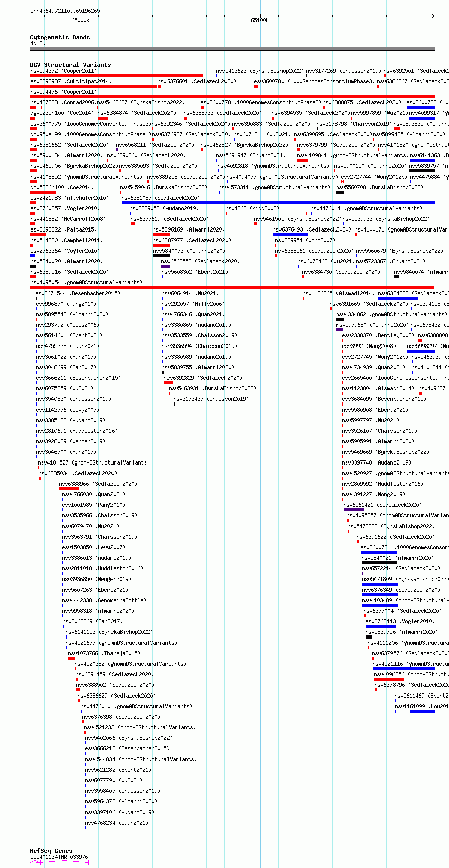Select nsv3389053 (Audano2019)

pos(164,209)
